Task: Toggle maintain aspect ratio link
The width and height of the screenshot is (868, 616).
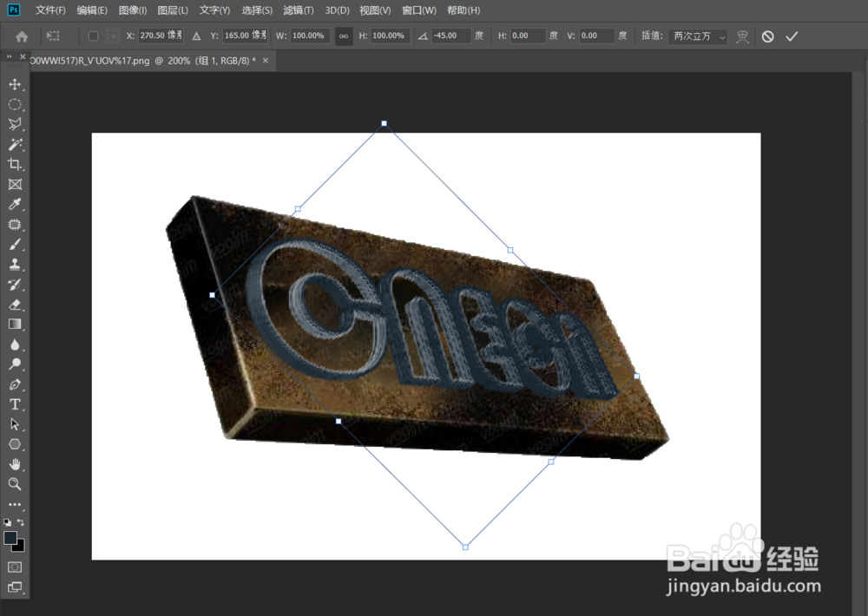Action: [344, 36]
